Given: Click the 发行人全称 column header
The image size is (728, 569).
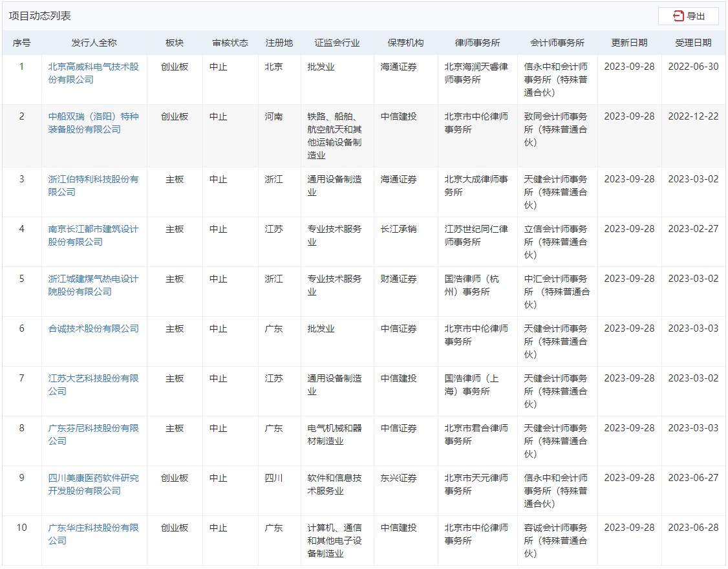Looking at the screenshot, I should point(94,43).
